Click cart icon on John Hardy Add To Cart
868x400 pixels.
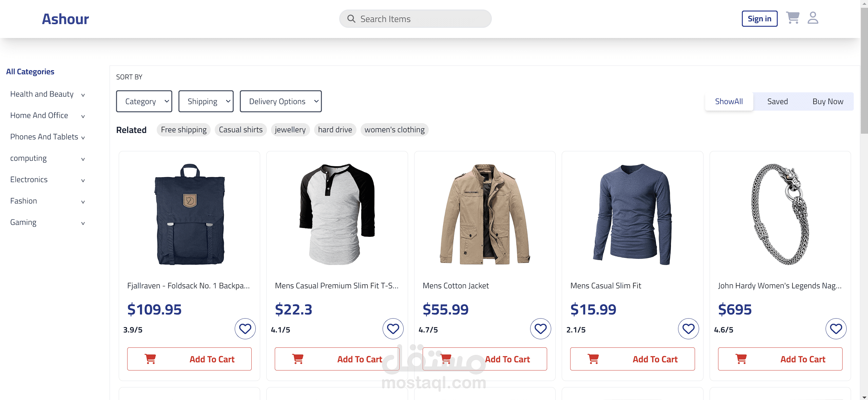point(741,359)
